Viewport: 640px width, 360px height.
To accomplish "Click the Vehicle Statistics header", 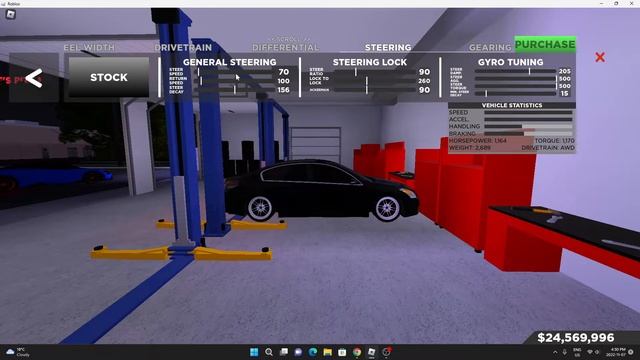I will [x=512, y=105].
